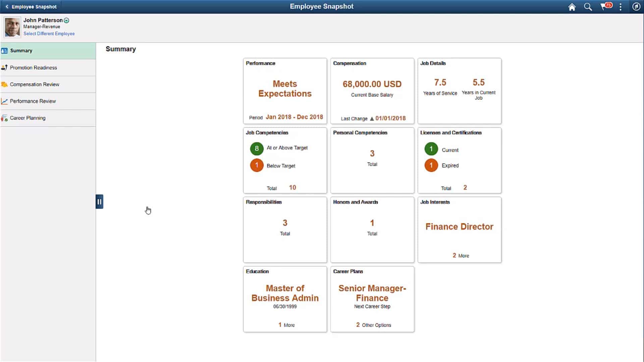Open 2 Other Options under Career Plans

[373, 325]
